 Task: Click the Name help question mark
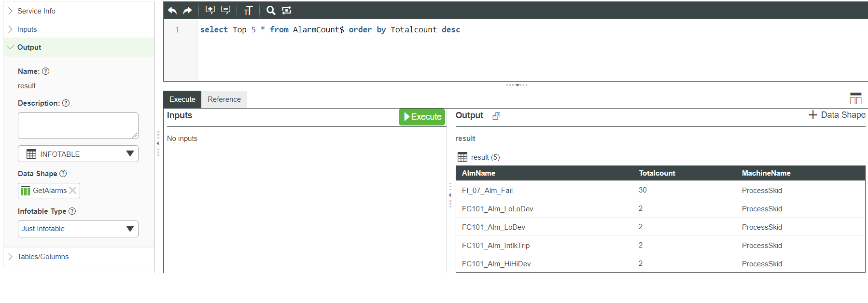[x=46, y=71]
